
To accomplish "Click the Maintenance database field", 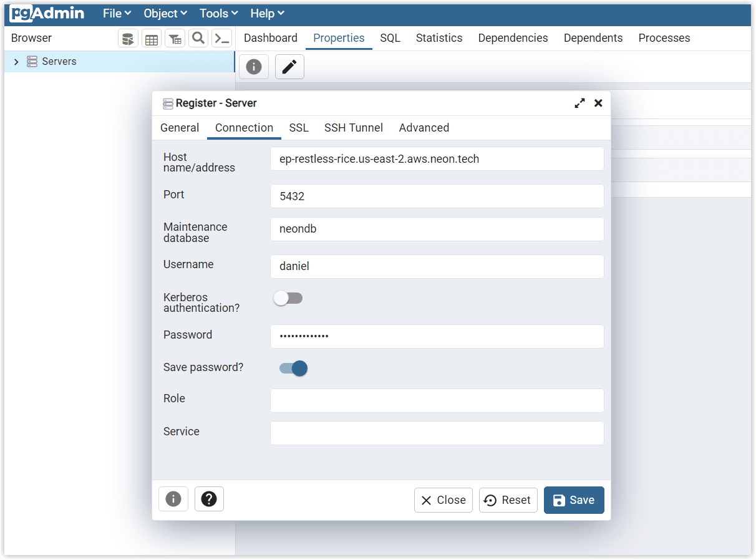I will tap(437, 229).
